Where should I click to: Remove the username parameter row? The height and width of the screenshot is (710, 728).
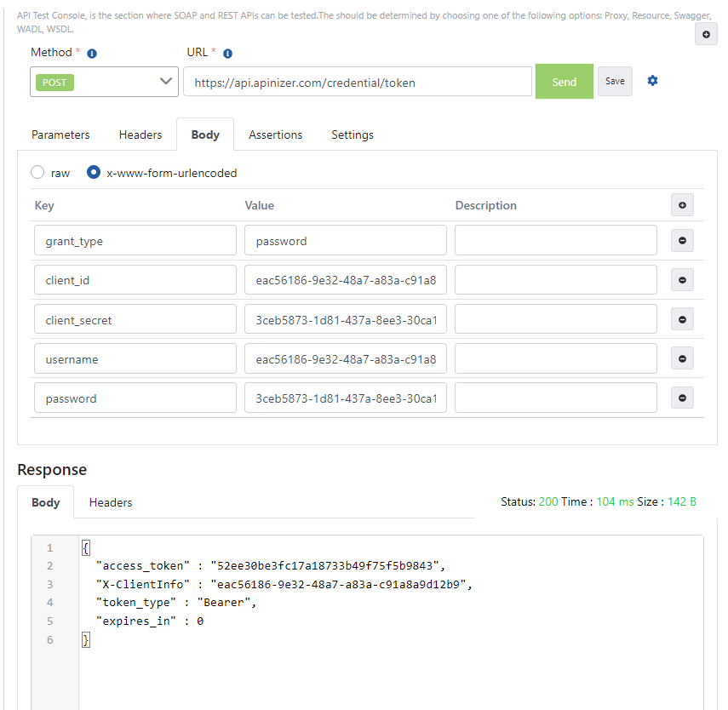tap(682, 358)
